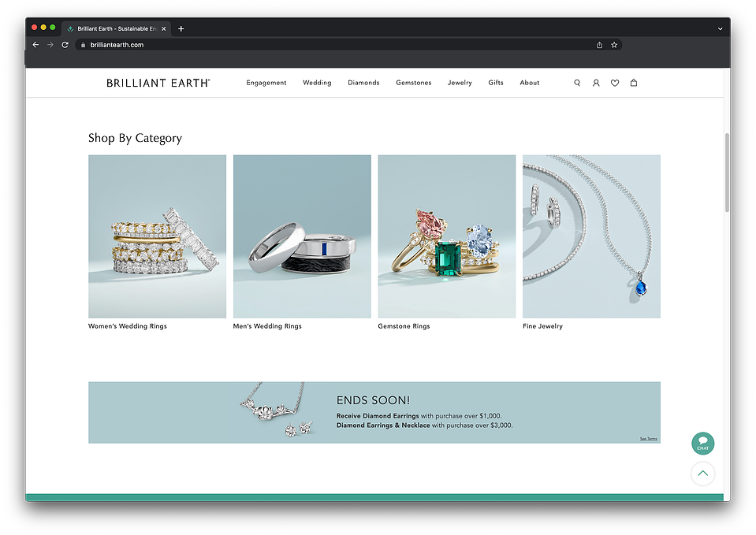This screenshot has width=756, height=535.
Task: Reload the page with refresh icon
Action: point(65,45)
